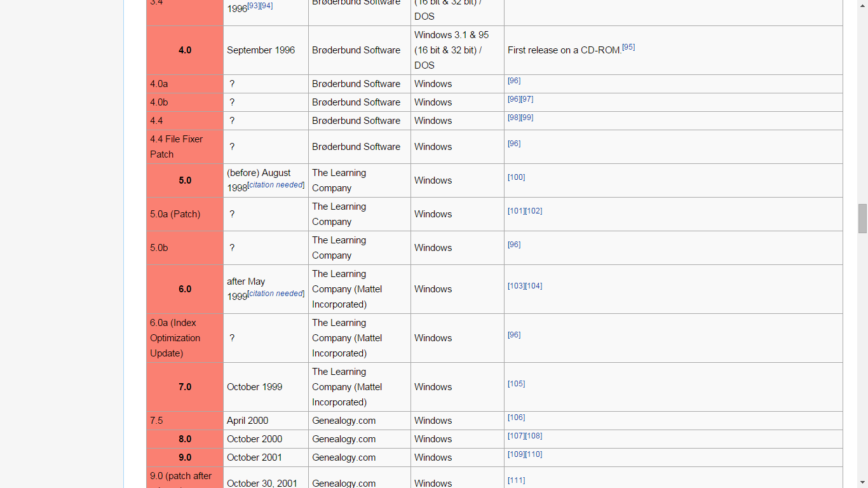Open reference [96] for 4.4 File Fixer Patch
The image size is (868, 488).
(x=514, y=144)
